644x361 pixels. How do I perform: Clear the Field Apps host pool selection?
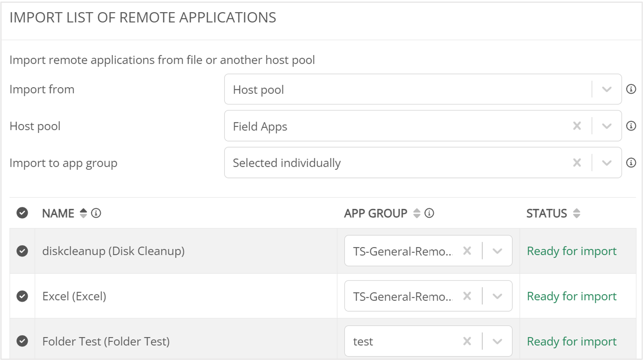tap(577, 126)
